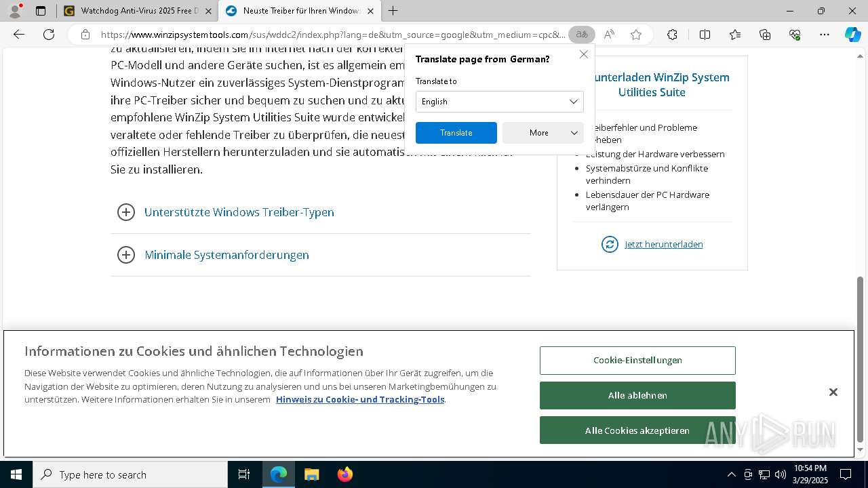Click the Jetzt herunterladen link
This screenshot has width=868, height=488.
664,244
